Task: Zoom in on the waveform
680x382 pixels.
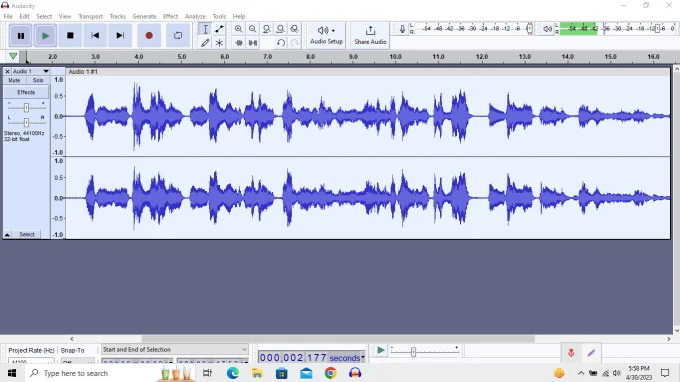Action: coord(239,29)
